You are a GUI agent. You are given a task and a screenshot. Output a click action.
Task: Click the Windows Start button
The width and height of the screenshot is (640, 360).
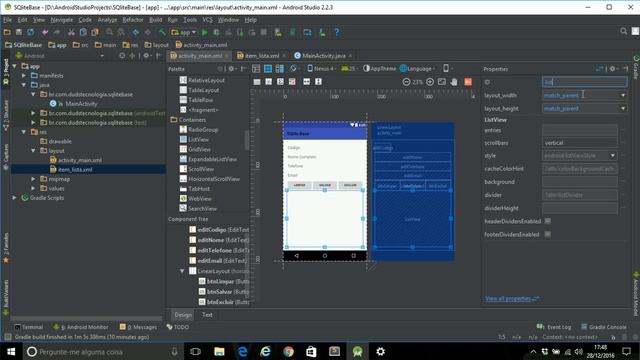[11, 351]
